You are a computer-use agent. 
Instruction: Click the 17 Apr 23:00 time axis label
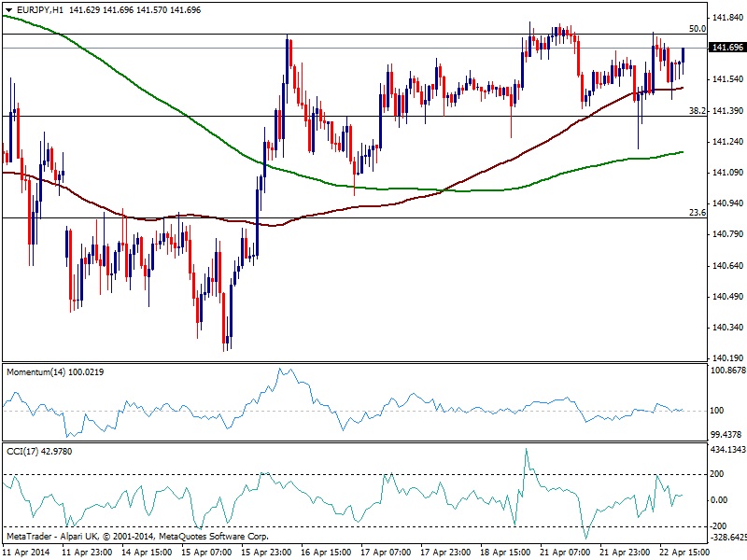(445, 553)
